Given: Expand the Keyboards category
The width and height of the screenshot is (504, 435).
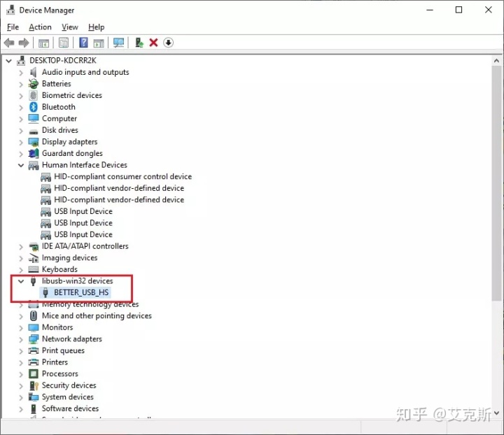Looking at the screenshot, I should (x=21, y=270).
